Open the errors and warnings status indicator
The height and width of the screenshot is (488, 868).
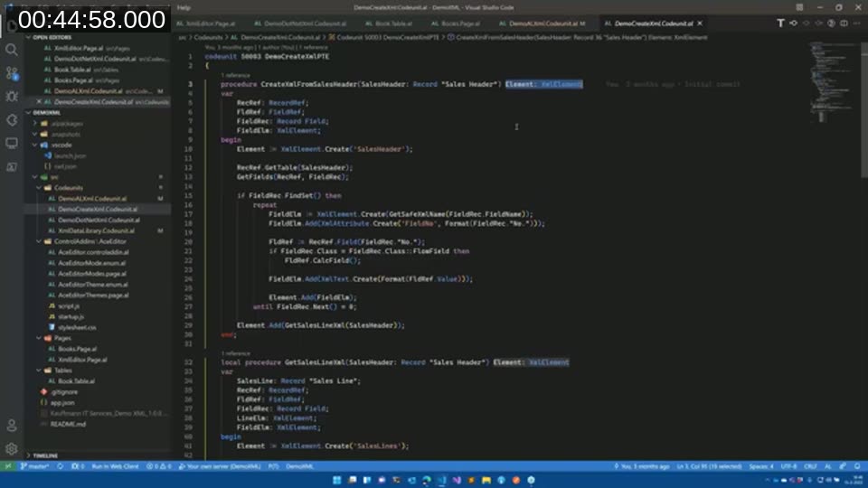tap(159, 466)
